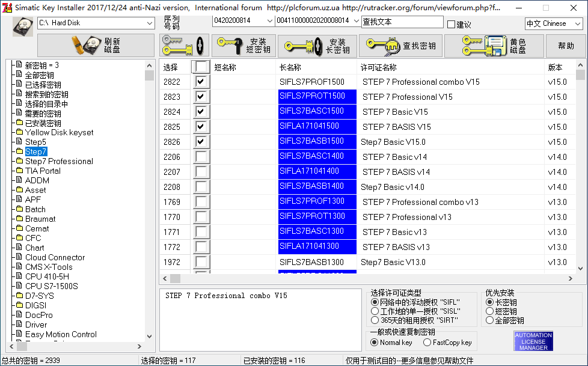Image resolution: width=588 pixels, height=366 pixels.
Task: Select the SIFLS7PROT1500 long name cell
Action: click(317, 97)
